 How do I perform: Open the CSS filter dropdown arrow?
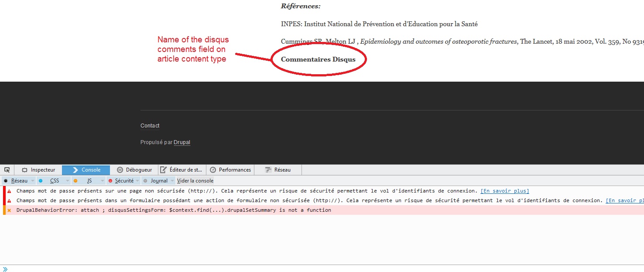coord(67,180)
